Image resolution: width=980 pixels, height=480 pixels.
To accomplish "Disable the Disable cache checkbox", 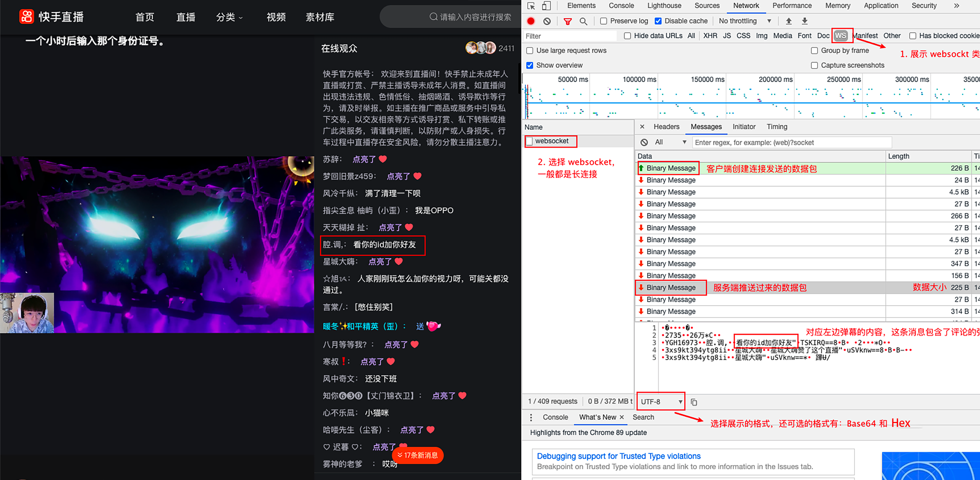I will coord(659,21).
